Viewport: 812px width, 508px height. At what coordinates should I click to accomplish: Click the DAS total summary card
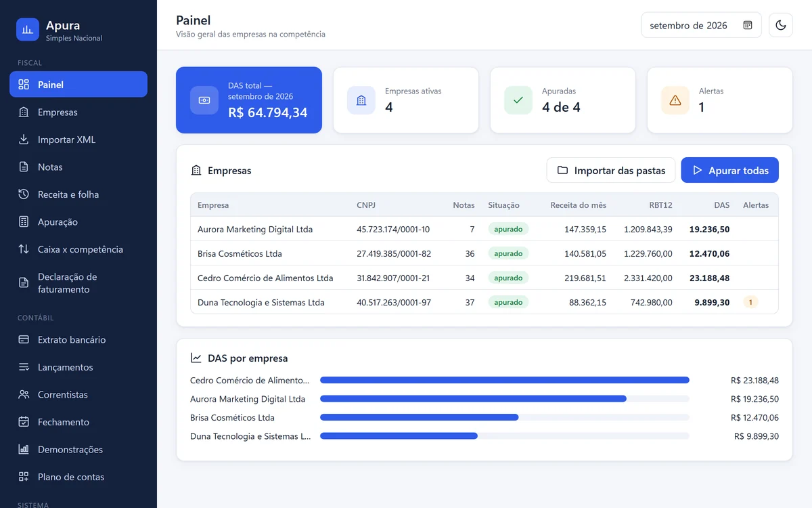tap(249, 100)
